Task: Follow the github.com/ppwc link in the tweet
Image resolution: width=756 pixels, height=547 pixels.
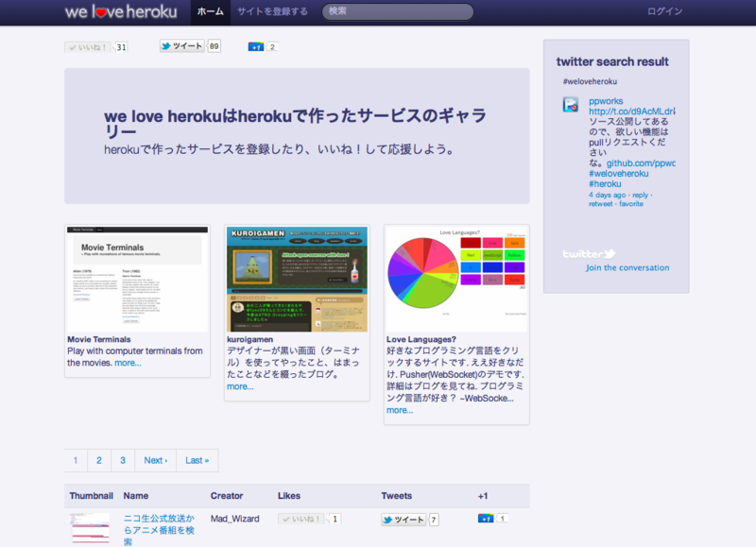Action: pyautogui.click(x=642, y=164)
